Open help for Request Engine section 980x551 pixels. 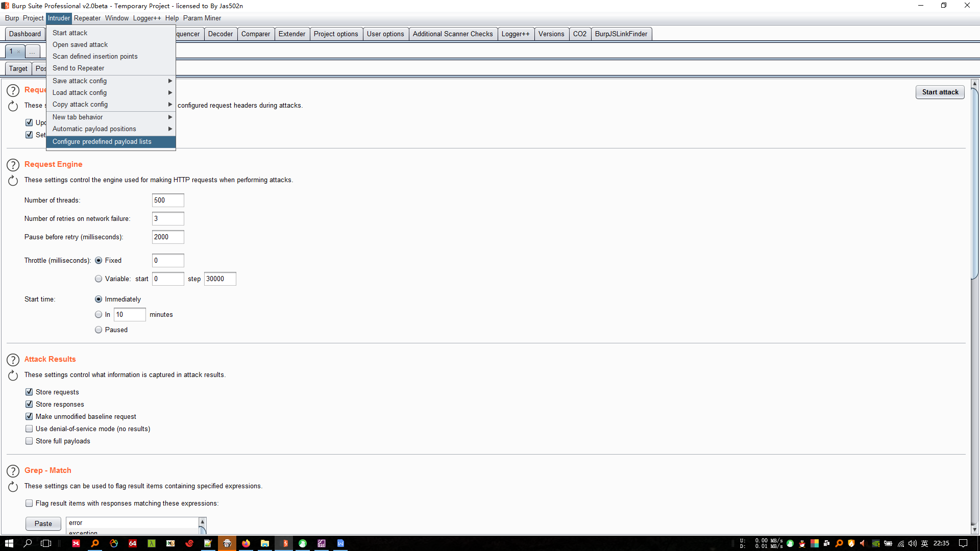coord(13,165)
